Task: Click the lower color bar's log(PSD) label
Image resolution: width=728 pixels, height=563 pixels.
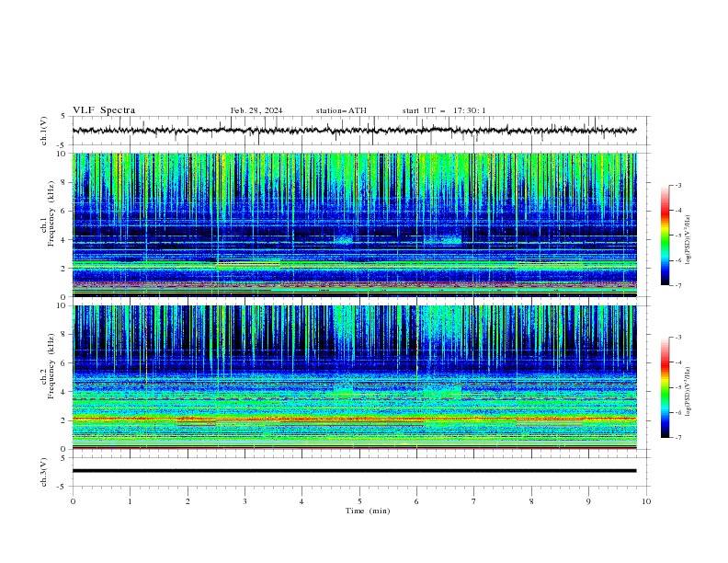Action: [x=688, y=392]
